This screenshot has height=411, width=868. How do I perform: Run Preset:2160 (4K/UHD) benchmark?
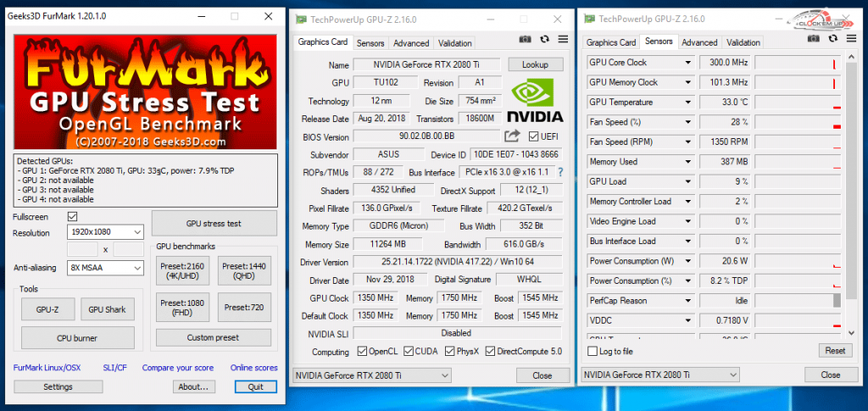pos(182,270)
